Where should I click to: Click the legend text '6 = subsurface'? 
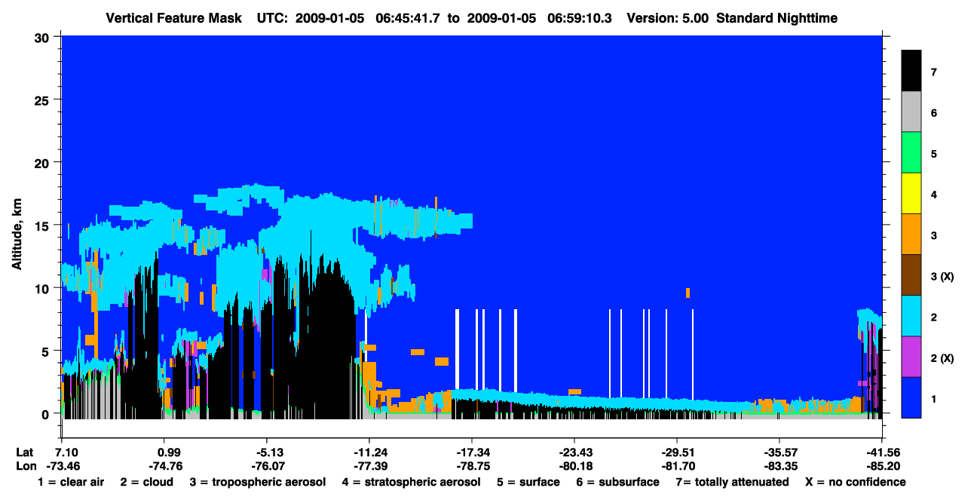tap(617, 482)
